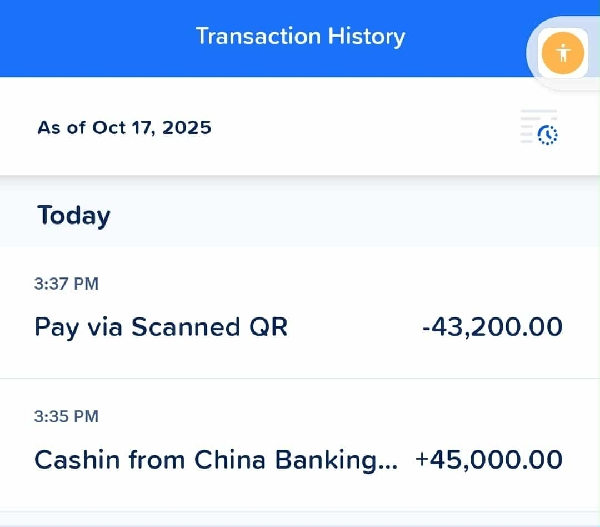Click the clock symbol in the filter icon
600x527 pixels.
pyautogui.click(x=547, y=134)
